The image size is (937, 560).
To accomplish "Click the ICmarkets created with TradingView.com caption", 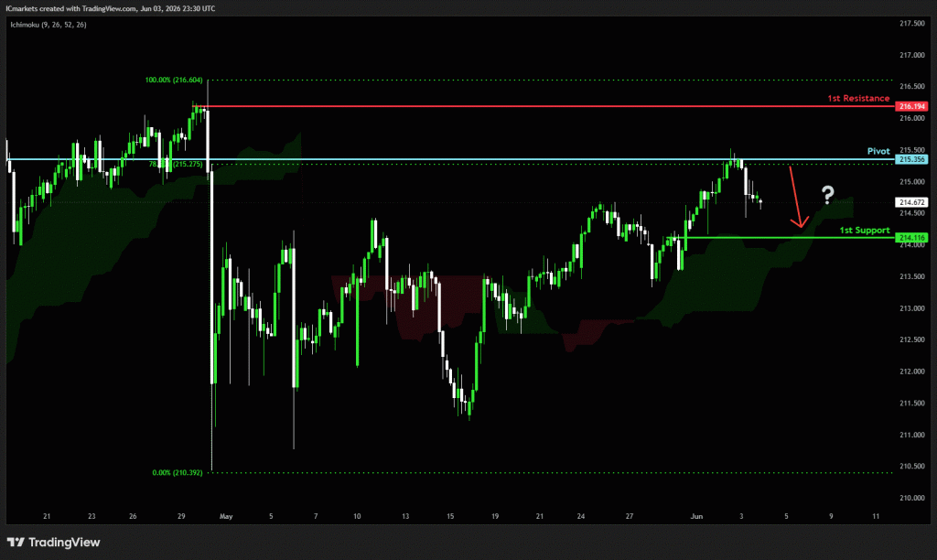I will click(71, 8).
